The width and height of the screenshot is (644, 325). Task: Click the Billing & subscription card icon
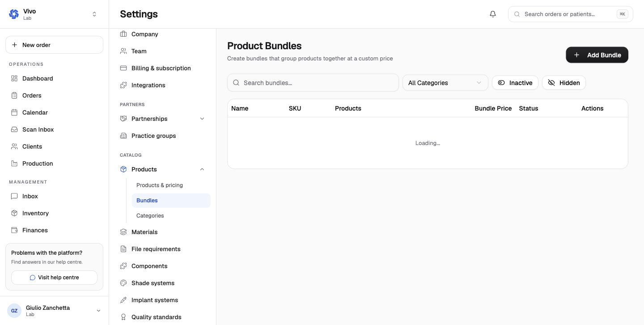pyautogui.click(x=123, y=68)
